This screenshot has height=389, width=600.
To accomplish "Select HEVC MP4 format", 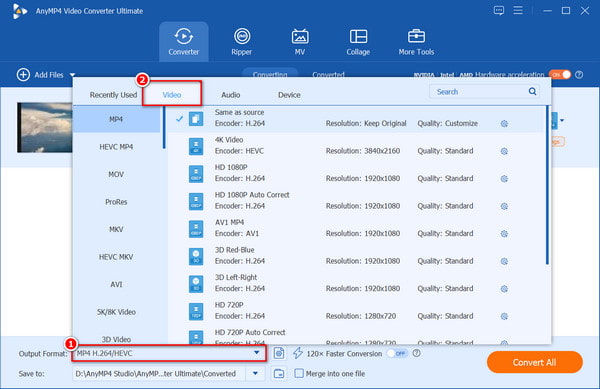I will coord(116,147).
